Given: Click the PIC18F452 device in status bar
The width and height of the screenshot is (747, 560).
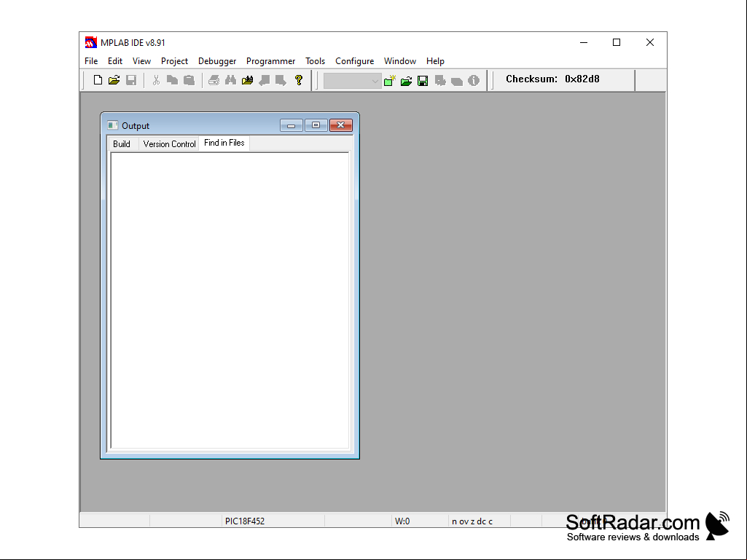Looking at the screenshot, I should [245, 521].
